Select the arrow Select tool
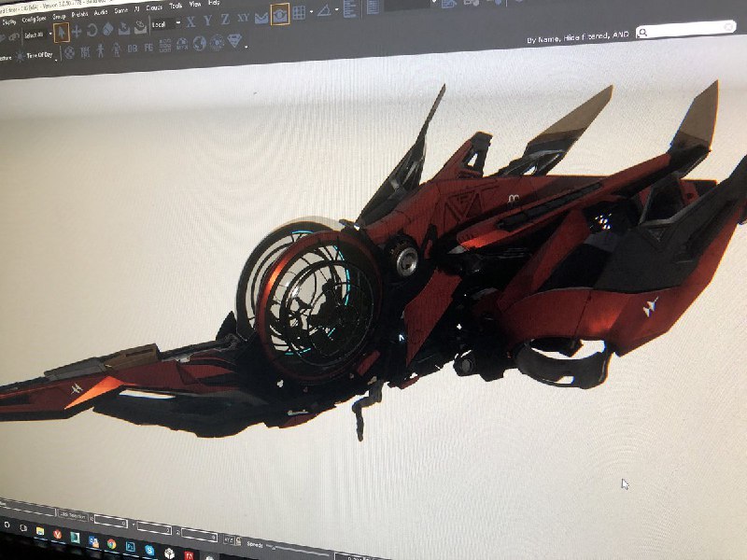747x560 pixels. (x=61, y=33)
